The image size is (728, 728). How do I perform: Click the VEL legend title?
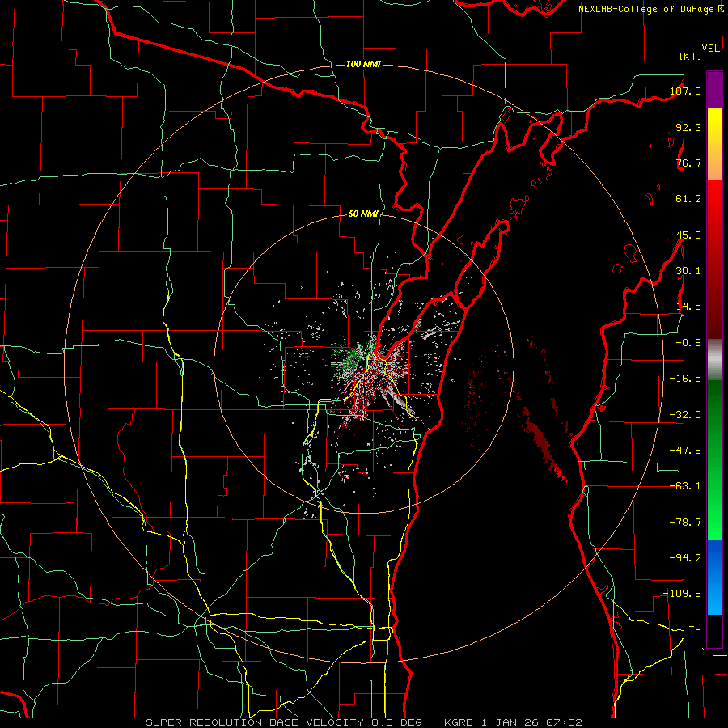coord(710,49)
